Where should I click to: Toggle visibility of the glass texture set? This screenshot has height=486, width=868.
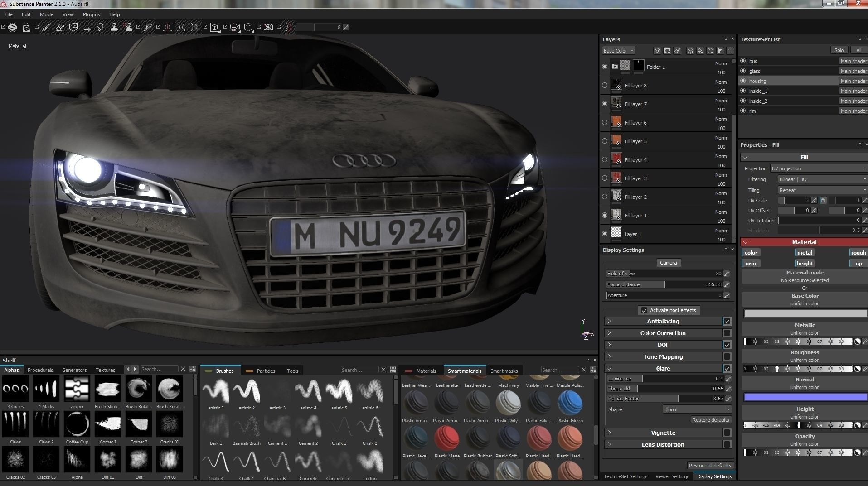[x=743, y=71]
